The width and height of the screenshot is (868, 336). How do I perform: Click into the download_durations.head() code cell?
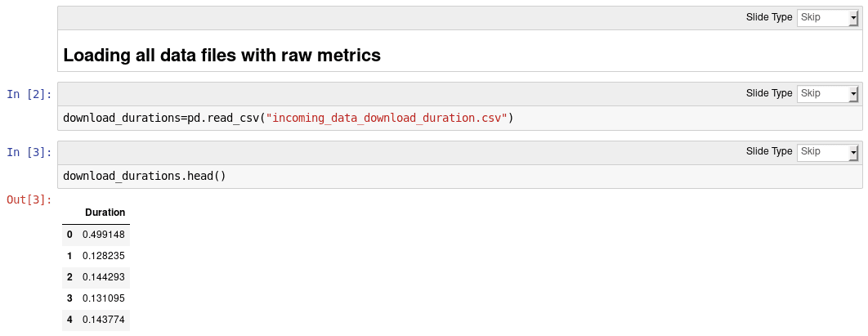pyautogui.click(x=144, y=177)
